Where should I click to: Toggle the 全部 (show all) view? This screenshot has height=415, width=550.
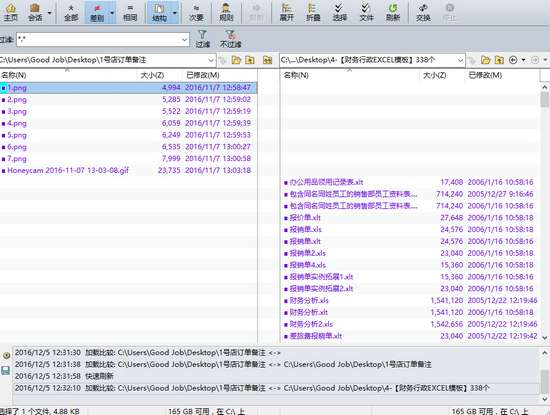point(71,12)
